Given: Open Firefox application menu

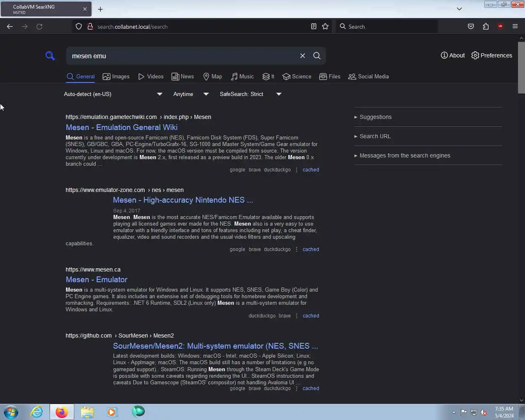Looking at the screenshot, I should click(x=515, y=27).
